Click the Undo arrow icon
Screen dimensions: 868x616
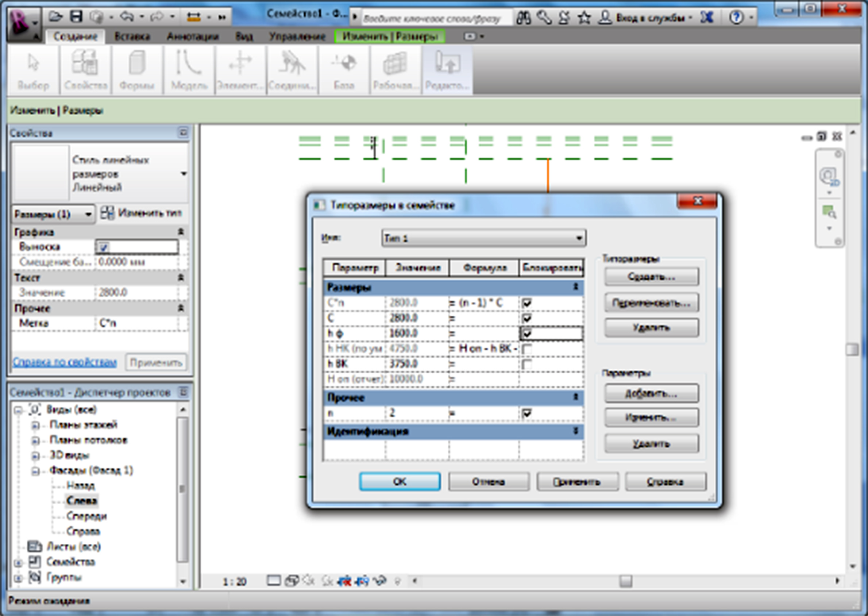(127, 17)
